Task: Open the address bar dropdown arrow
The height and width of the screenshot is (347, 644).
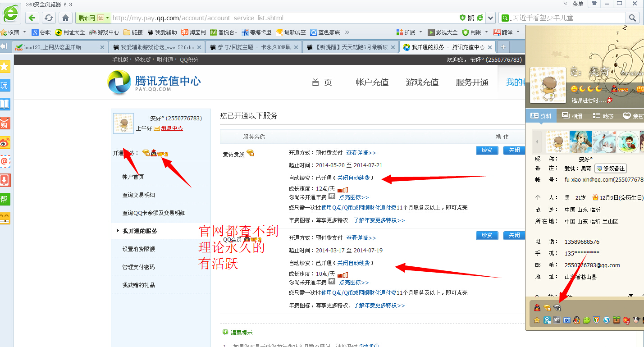Action: pyautogui.click(x=491, y=18)
